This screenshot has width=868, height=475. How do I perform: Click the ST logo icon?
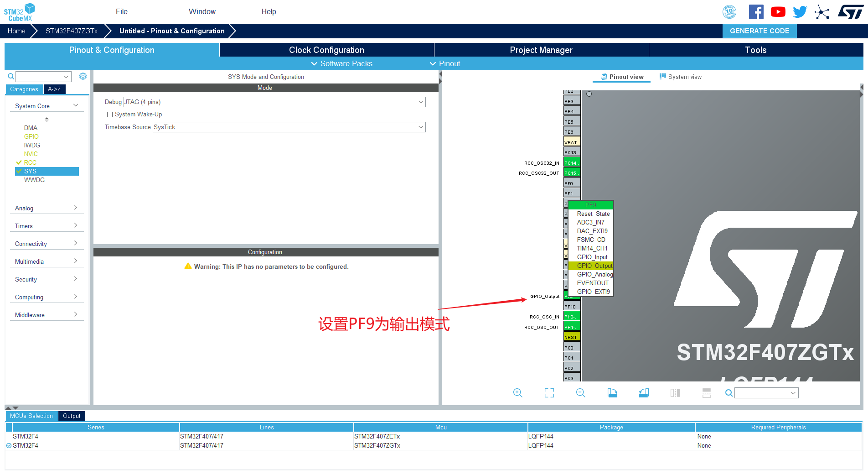[851, 12]
